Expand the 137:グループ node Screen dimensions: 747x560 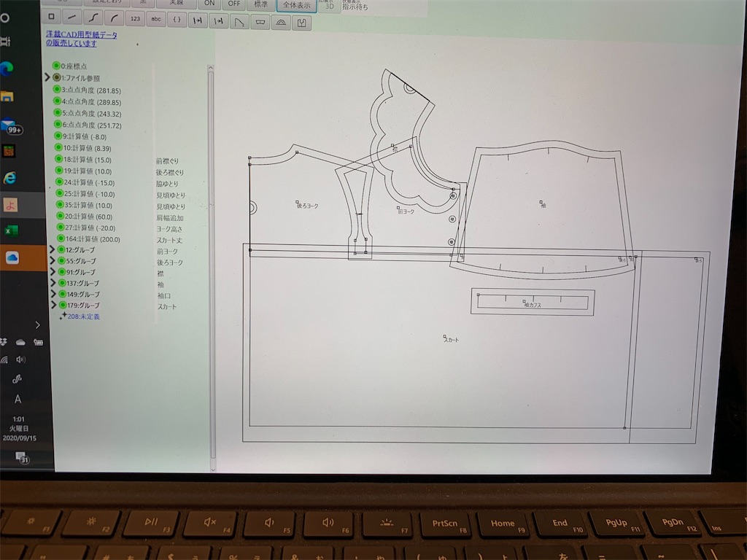click(x=53, y=282)
